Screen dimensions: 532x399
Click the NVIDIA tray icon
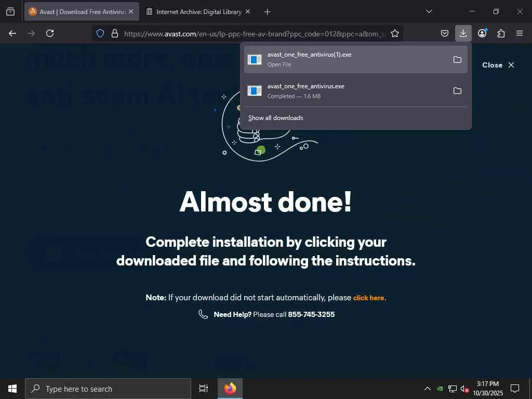pos(440,389)
